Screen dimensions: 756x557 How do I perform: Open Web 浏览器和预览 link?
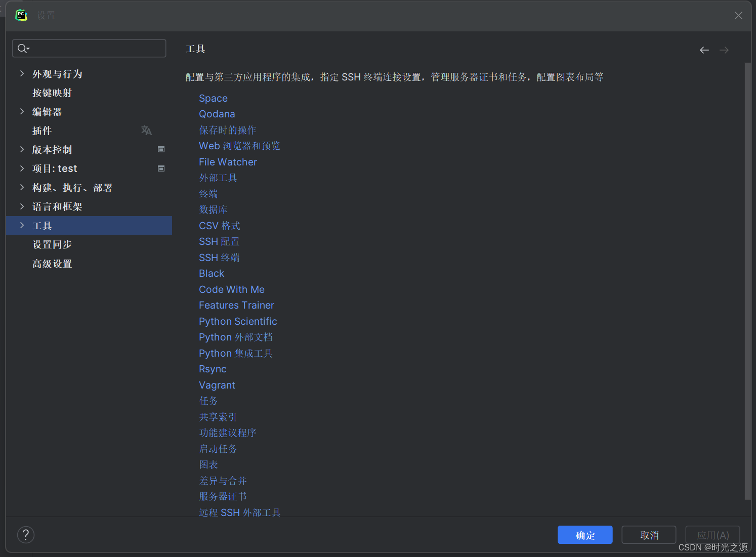(x=239, y=146)
